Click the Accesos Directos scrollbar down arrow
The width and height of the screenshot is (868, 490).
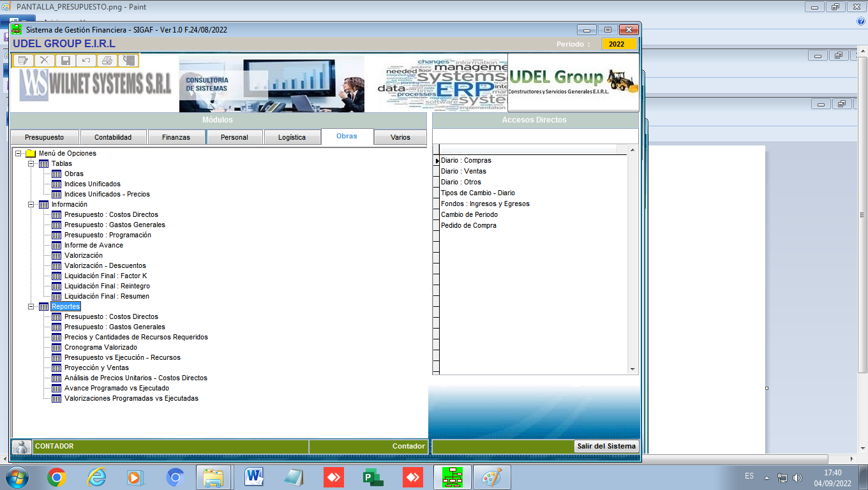(x=633, y=369)
